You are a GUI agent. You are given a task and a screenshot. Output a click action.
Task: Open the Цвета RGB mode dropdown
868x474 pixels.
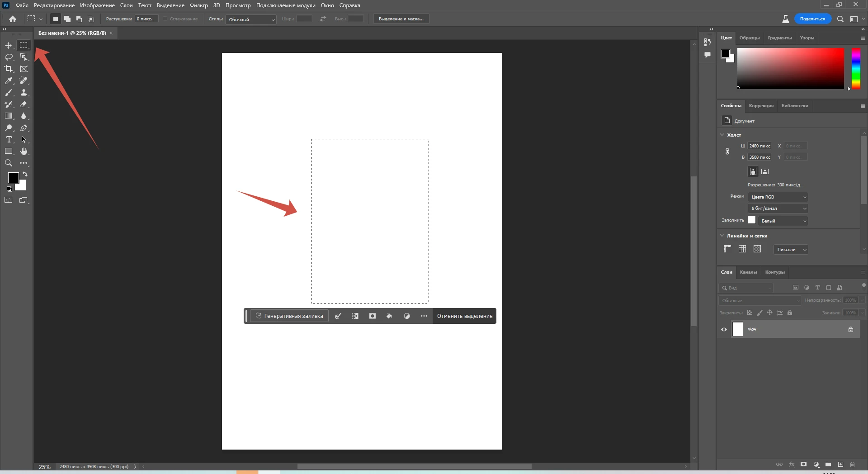778,197
